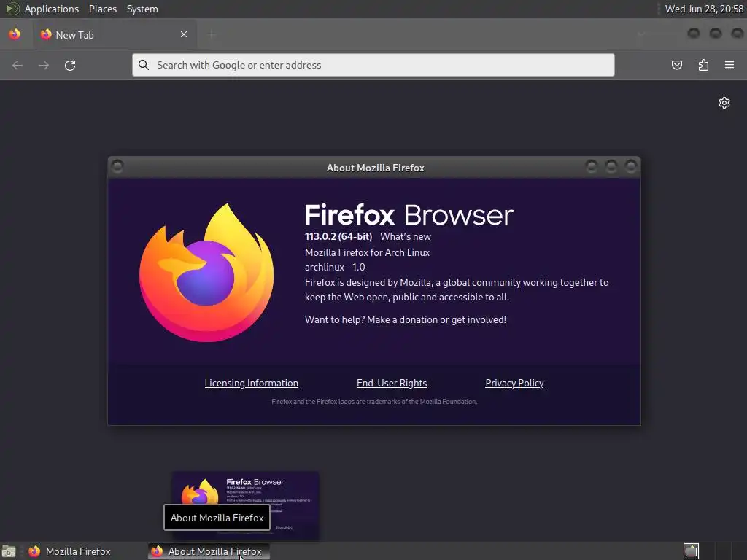This screenshot has width=747, height=560.
Task: Personalize new tab with gear icon
Action: point(724,103)
